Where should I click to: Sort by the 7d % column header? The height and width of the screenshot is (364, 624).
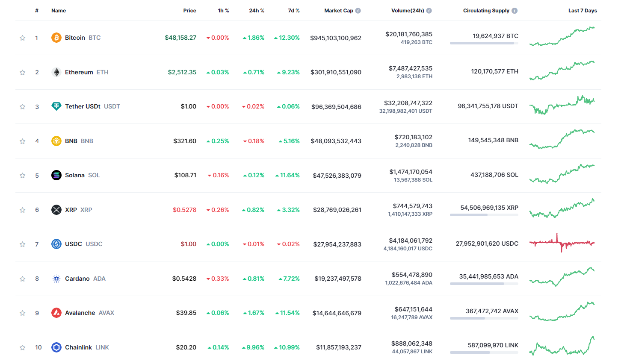[x=293, y=11]
